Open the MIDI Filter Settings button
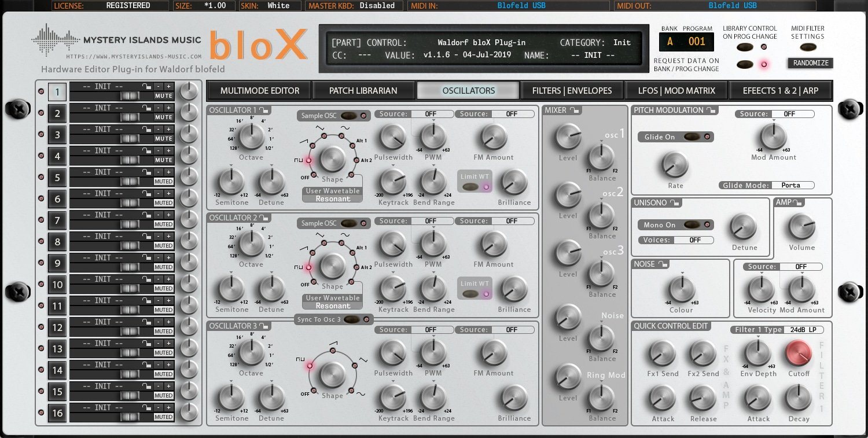Viewport: 868px width, 438px height. pyautogui.click(x=808, y=47)
